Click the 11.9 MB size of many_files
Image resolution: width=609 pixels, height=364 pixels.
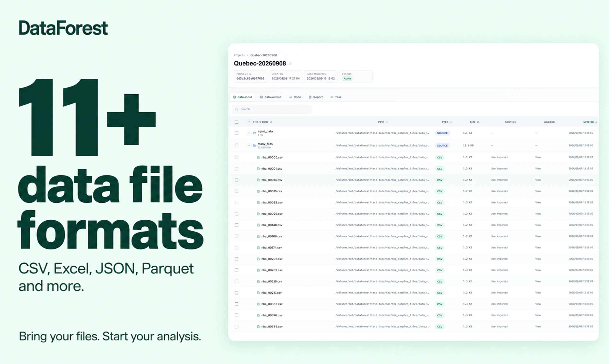pos(468,145)
